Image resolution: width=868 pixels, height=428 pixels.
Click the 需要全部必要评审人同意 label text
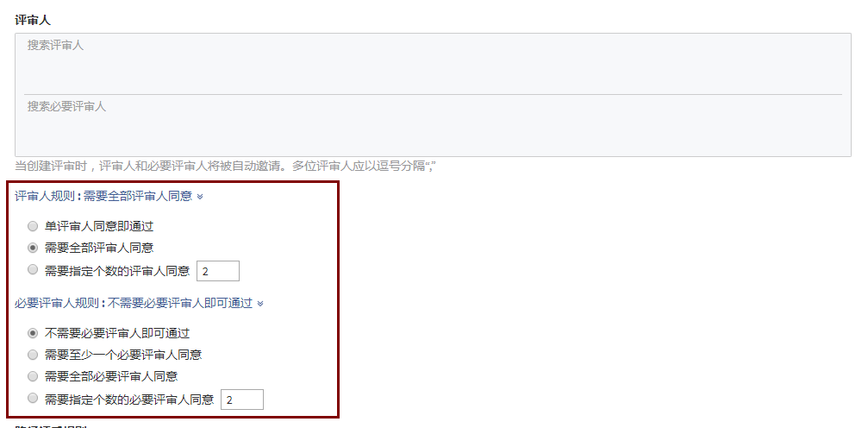(x=111, y=376)
